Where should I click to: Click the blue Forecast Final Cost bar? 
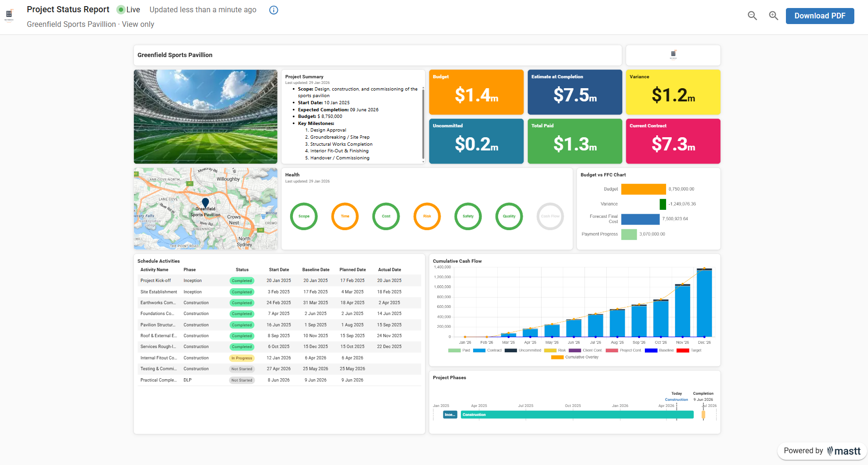pyautogui.click(x=640, y=219)
